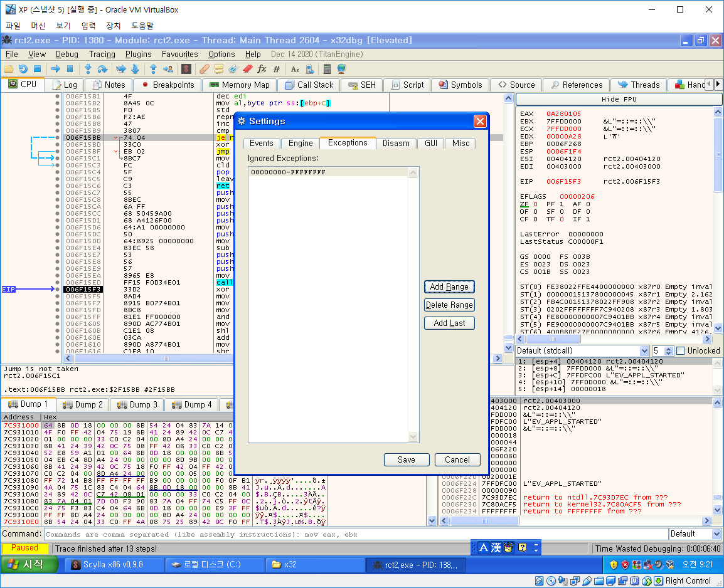Switch to the Disasm settings tab
Image resolution: width=724 pixels, height=588 pixels.
[x=396, y=144]
